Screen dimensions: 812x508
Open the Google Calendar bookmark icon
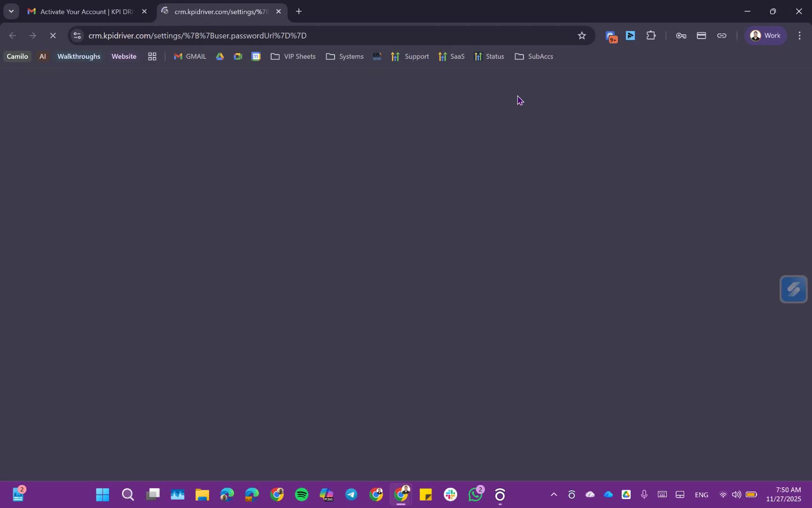point(256,56)
